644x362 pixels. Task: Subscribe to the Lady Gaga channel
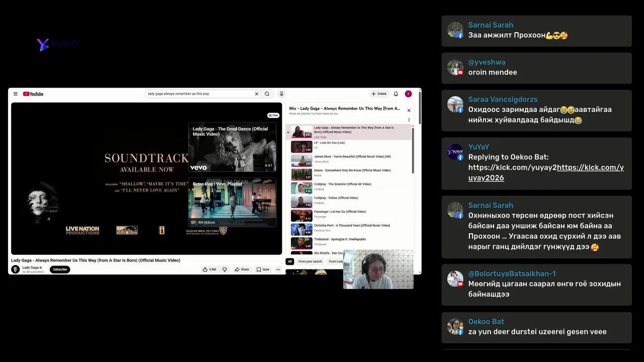[60, 269]
